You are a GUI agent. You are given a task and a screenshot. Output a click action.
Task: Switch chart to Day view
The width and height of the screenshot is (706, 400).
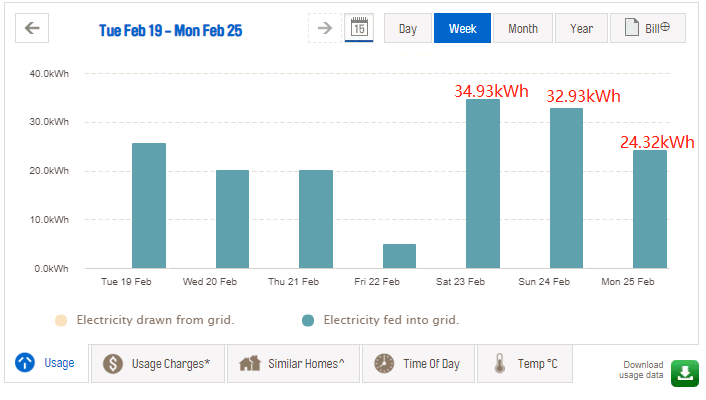pyautogui.click(x=408, y=28)
